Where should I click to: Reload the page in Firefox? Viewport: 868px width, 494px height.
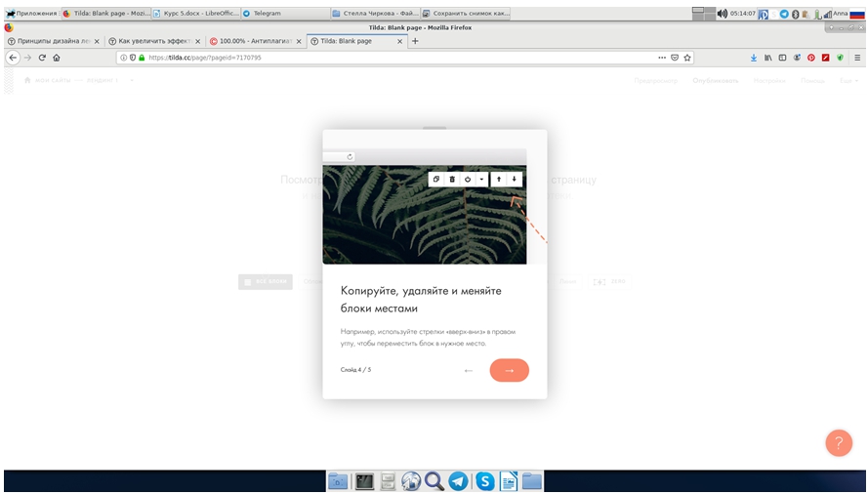click(x=42, y=58)
